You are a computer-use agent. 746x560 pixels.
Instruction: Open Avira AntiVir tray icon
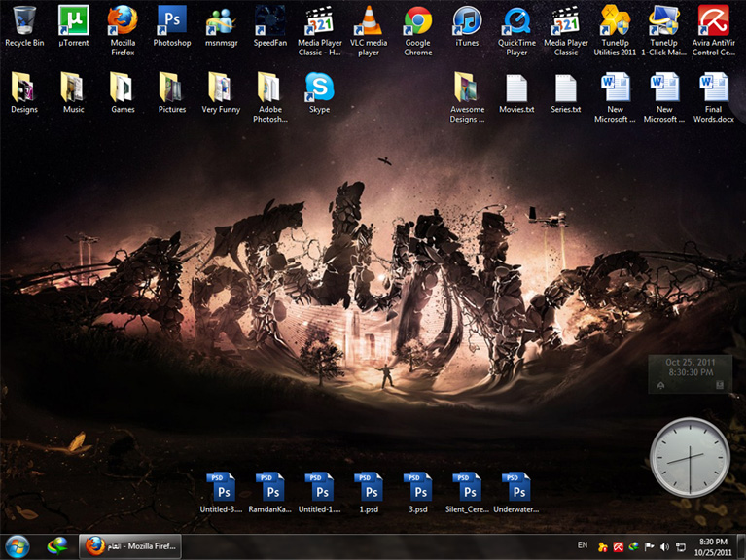[618, 547]
